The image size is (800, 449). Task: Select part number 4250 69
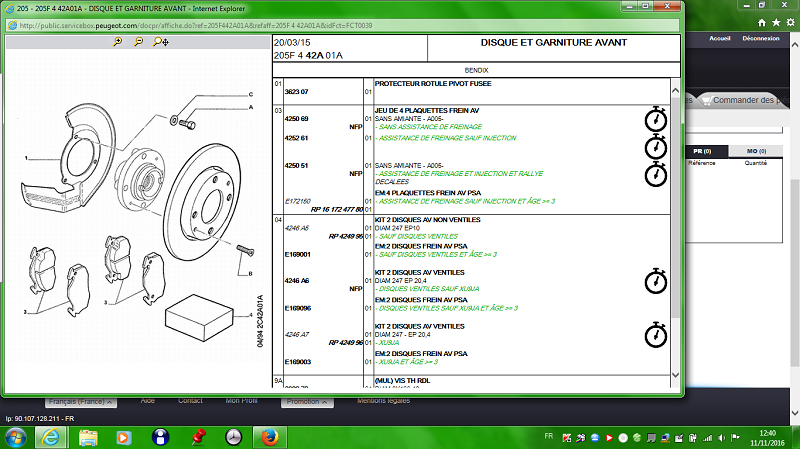tap(296, 119)
